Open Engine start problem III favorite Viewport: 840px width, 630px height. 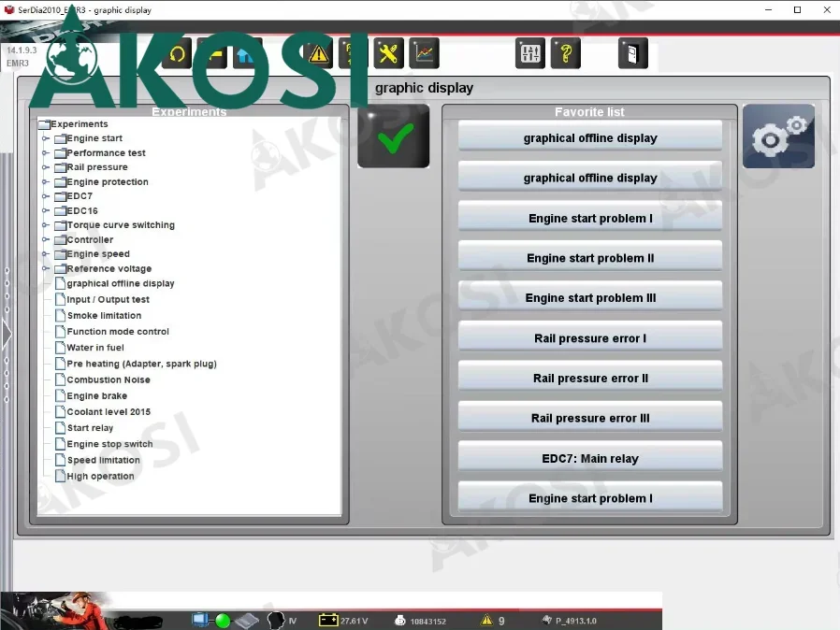[590, 298]
